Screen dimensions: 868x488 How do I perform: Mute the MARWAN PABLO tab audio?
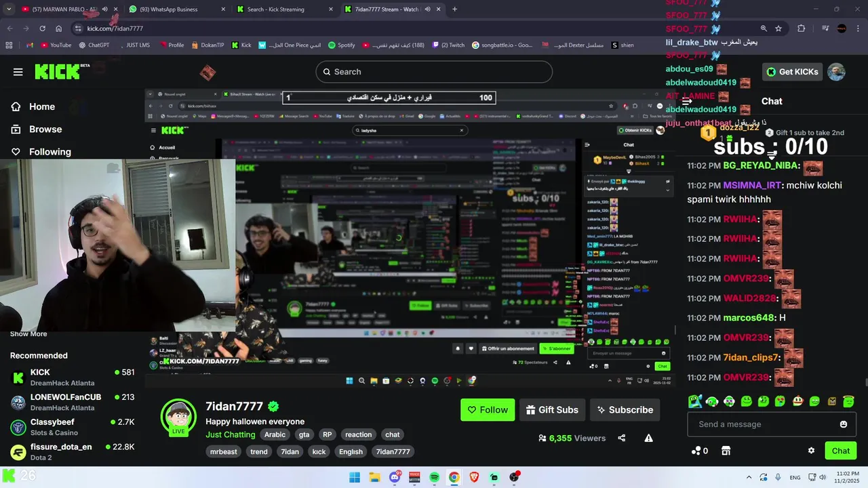(104, 9)
